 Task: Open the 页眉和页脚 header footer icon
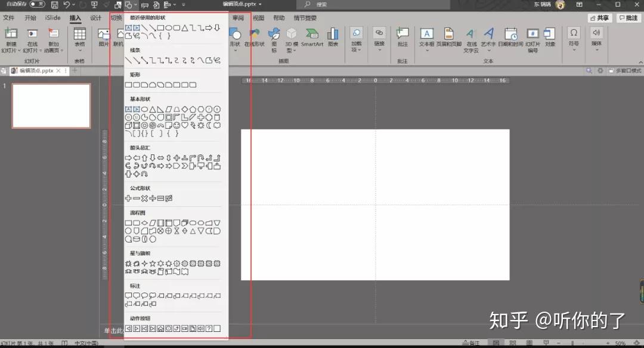coord(448,38)
